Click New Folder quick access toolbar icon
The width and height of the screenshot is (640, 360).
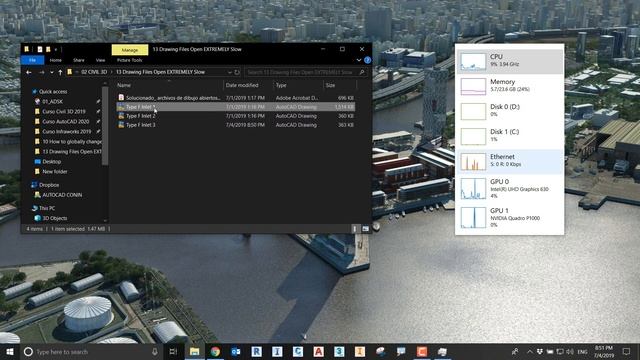click(48, 49)
